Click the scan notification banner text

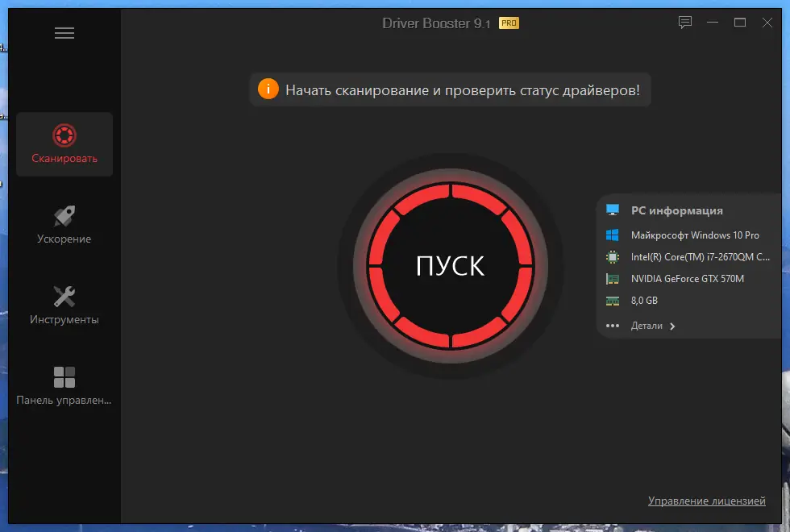(462, 89)
